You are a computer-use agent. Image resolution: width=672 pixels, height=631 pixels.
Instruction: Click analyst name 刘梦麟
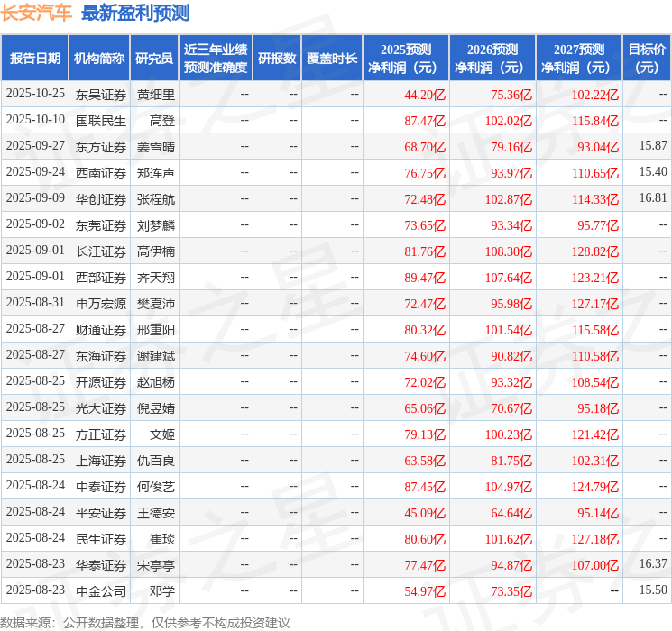(156, 225)
